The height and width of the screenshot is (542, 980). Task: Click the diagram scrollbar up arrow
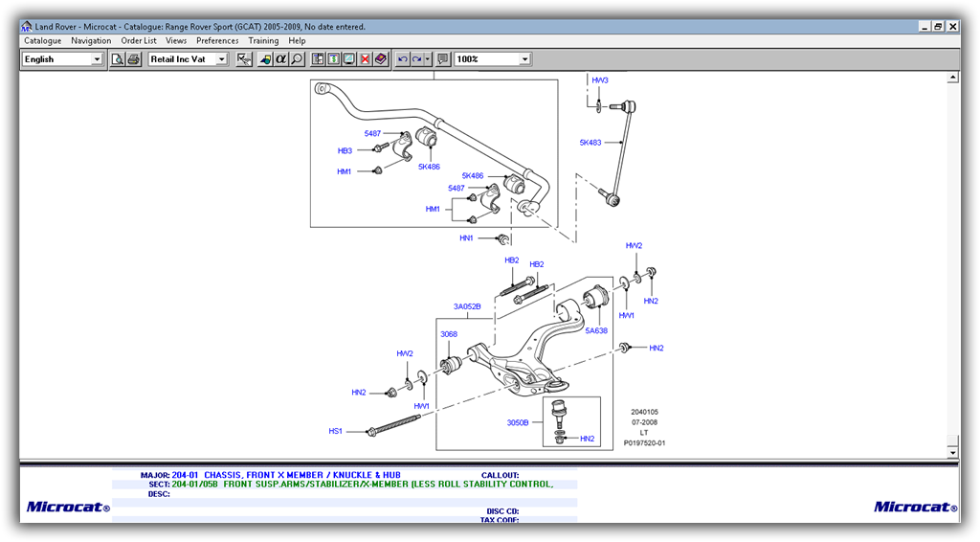pos(952,78)
